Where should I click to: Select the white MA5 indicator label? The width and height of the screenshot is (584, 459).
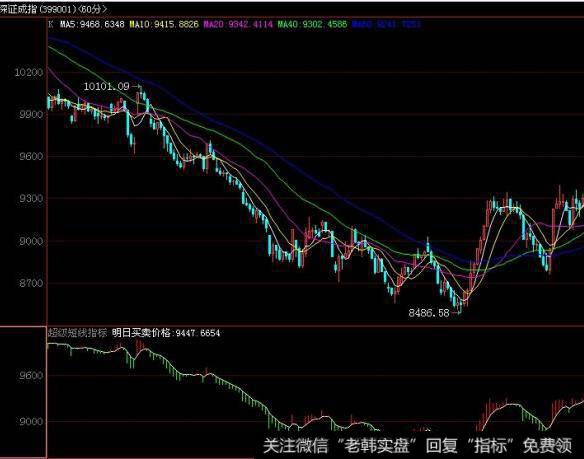[x=92, y=25]
